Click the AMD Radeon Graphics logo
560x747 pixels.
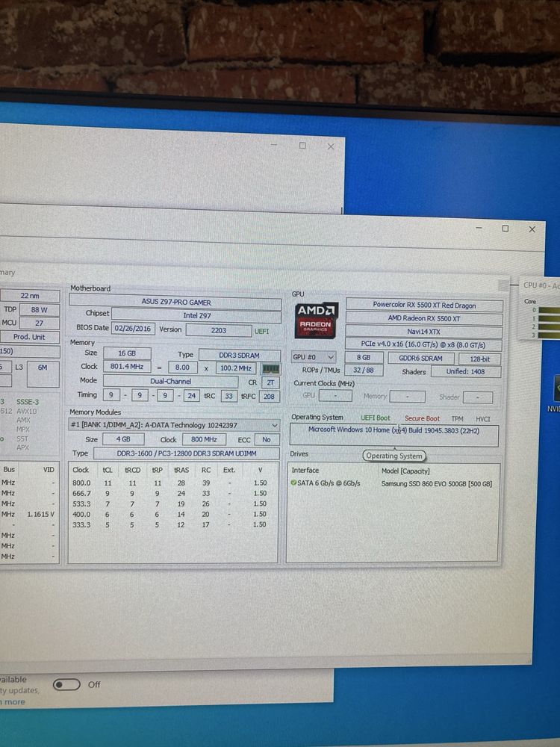coord(316,320)
